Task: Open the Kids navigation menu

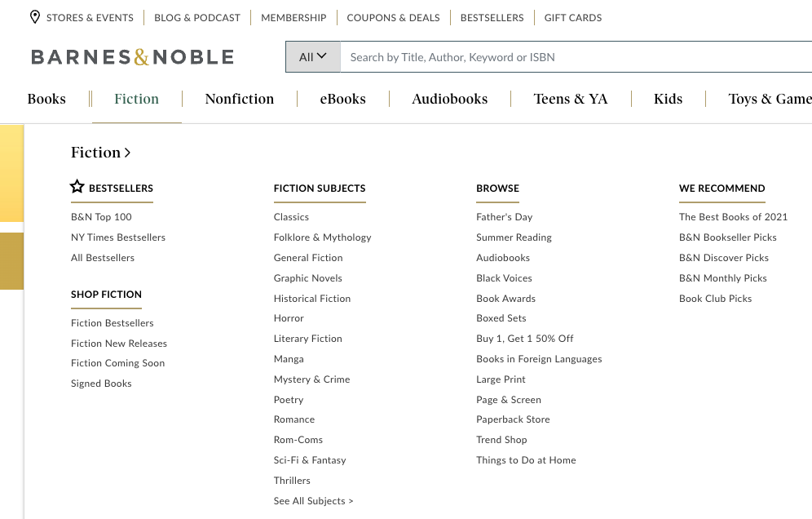Action: pos(668,99)
